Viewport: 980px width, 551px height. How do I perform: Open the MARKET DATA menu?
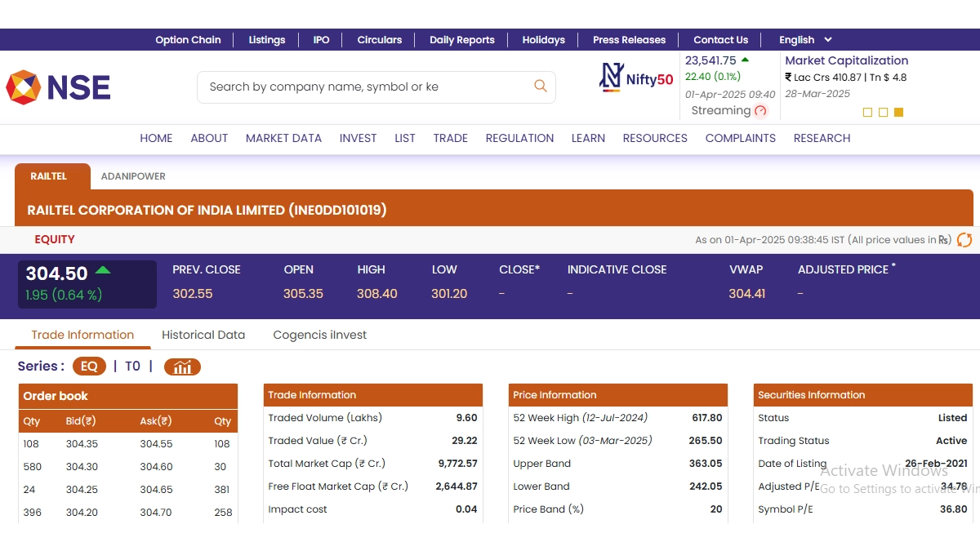(283, 138)
